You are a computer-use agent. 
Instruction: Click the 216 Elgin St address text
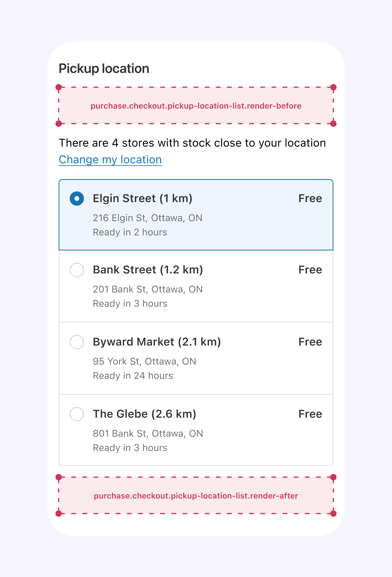point(148,218)
